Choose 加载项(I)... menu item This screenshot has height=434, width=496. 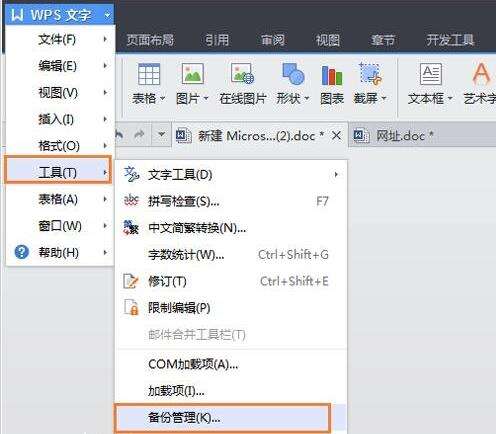tap(231, 391)
